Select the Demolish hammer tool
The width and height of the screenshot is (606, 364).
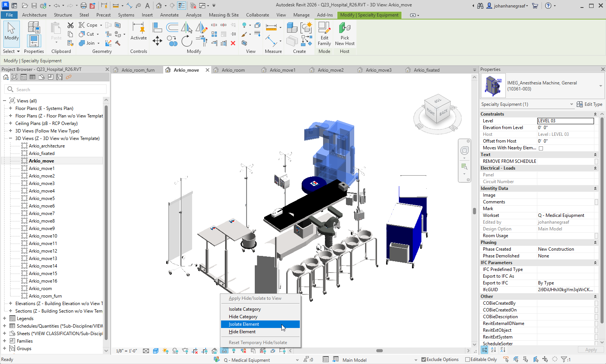point(118,43)
